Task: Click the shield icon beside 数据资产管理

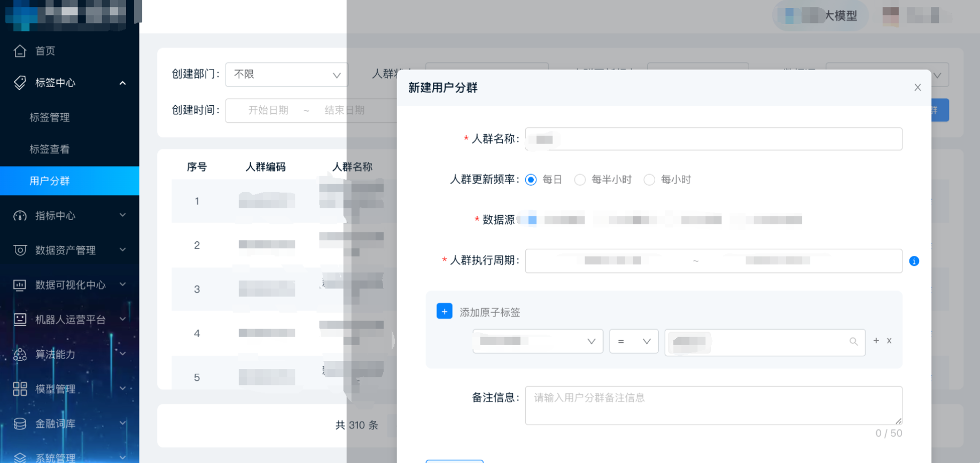Action: [20, 250]
